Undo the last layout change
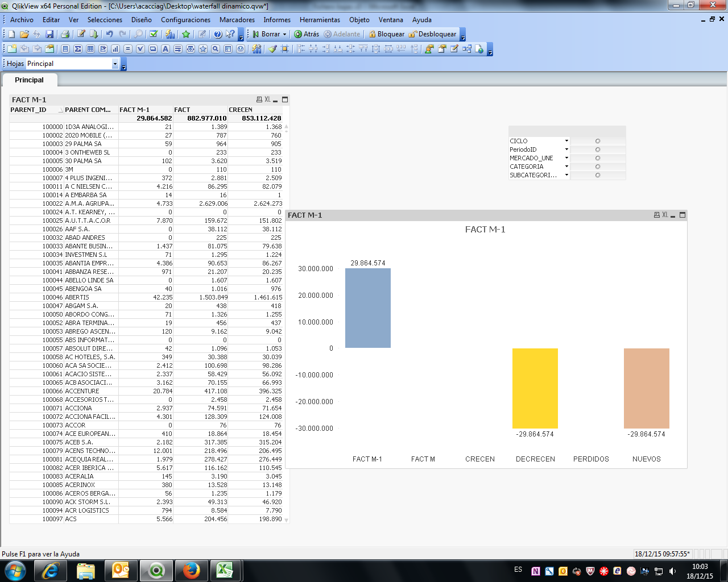 110,34
